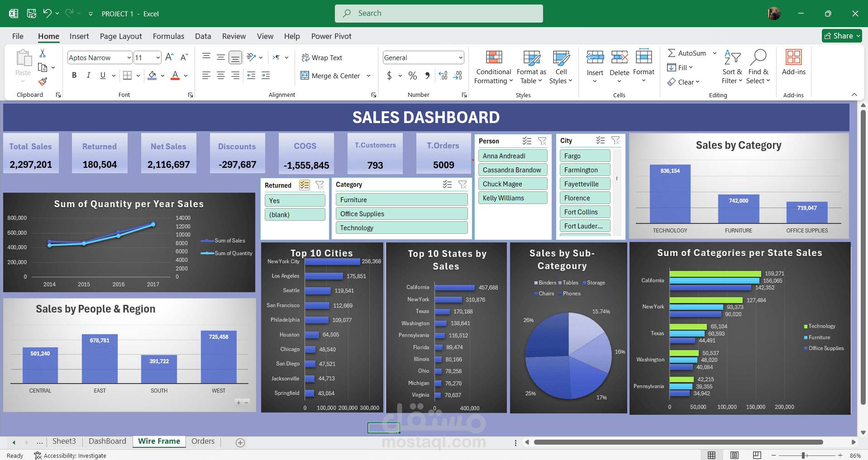Open the DashBoard sheet tab
Viewport: 868px width, 460px height.
tap(107, 441)
